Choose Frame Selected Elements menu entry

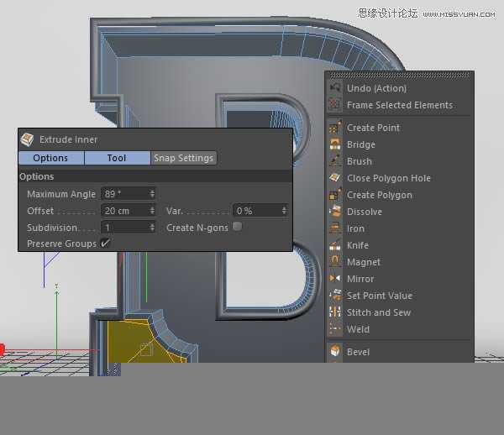pyautogui.click(x=400, y=105)
